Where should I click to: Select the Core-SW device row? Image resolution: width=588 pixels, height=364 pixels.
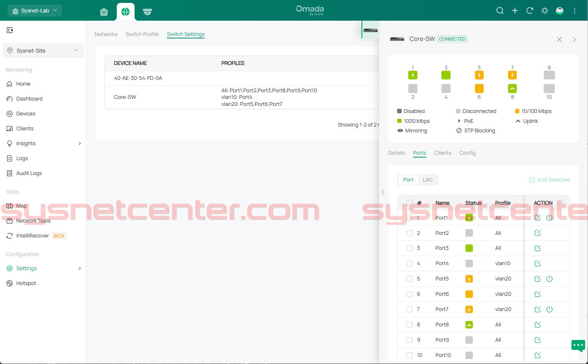pyautogui.click(x=125, y=97)
